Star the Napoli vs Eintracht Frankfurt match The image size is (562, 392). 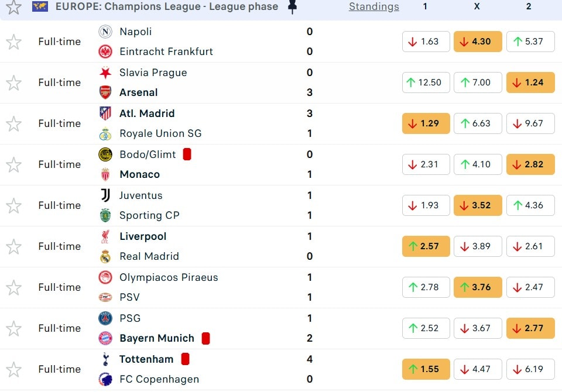point(13,42)
